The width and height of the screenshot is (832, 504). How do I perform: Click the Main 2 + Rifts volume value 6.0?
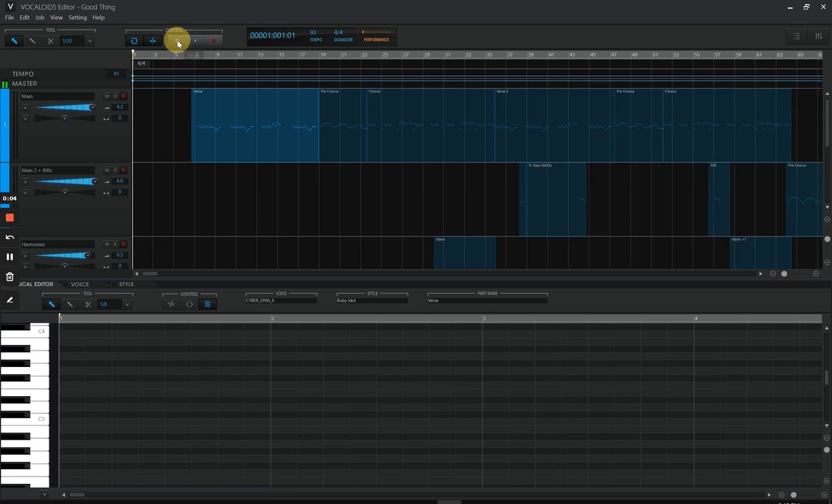click(120, 181)
